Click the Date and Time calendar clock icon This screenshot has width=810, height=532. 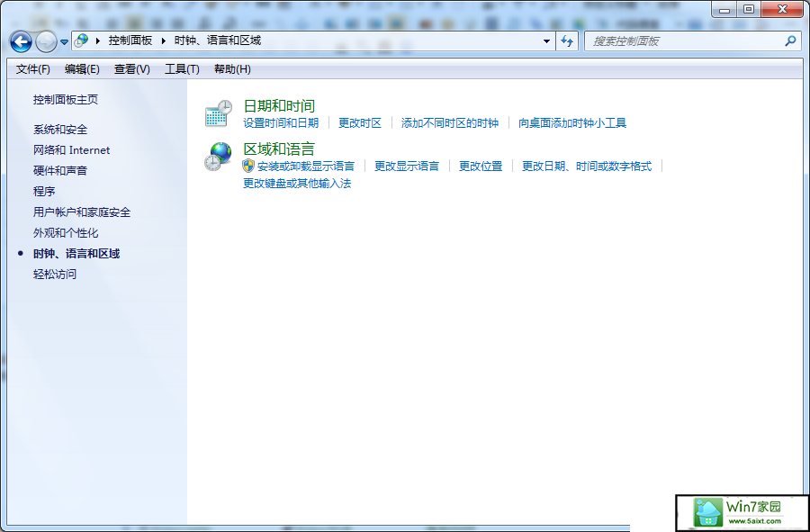pyautogui.click(x=219, y=113)
